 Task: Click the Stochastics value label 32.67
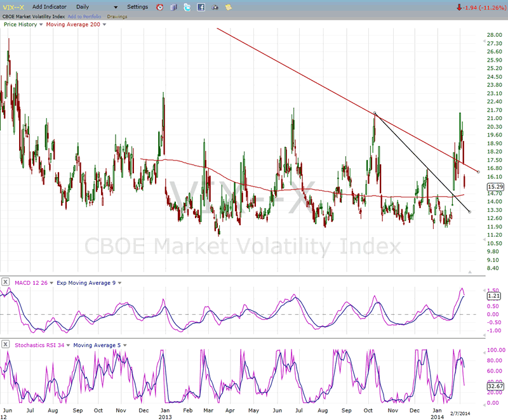click(x=495, y=386)
